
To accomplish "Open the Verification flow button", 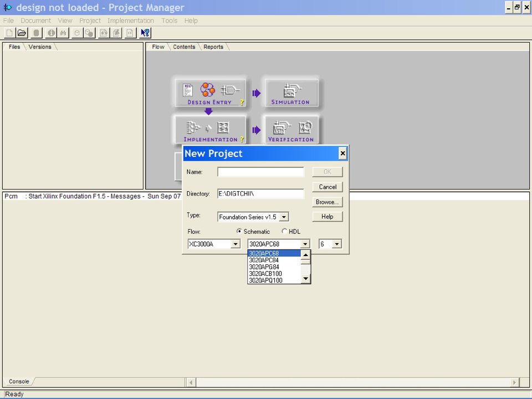I will [291, 130].
